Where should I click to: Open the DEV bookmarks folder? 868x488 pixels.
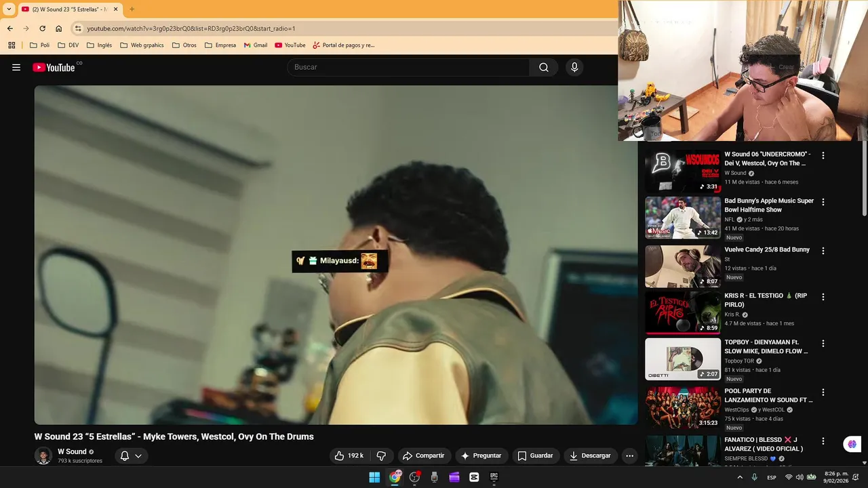click(68, 45)
